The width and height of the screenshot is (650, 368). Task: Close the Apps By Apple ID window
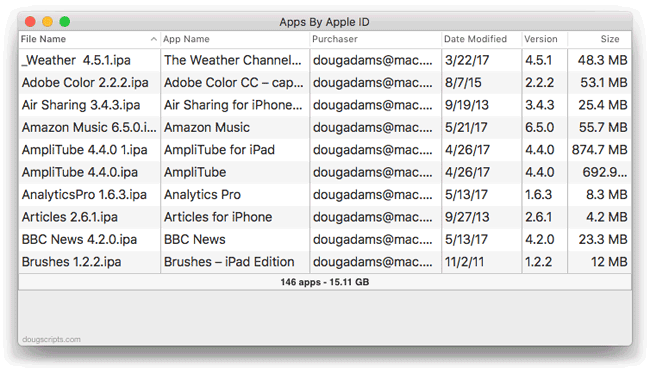30,22
